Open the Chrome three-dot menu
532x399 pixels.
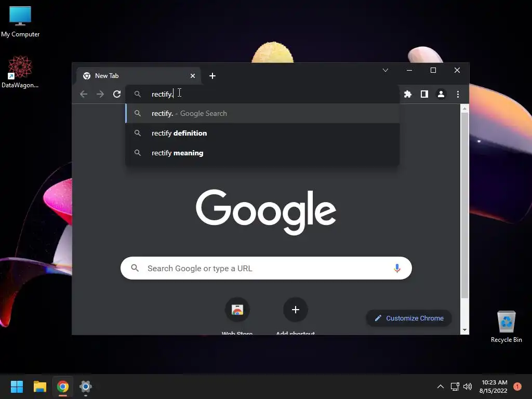pyautogui.click(x=458, y=94)
